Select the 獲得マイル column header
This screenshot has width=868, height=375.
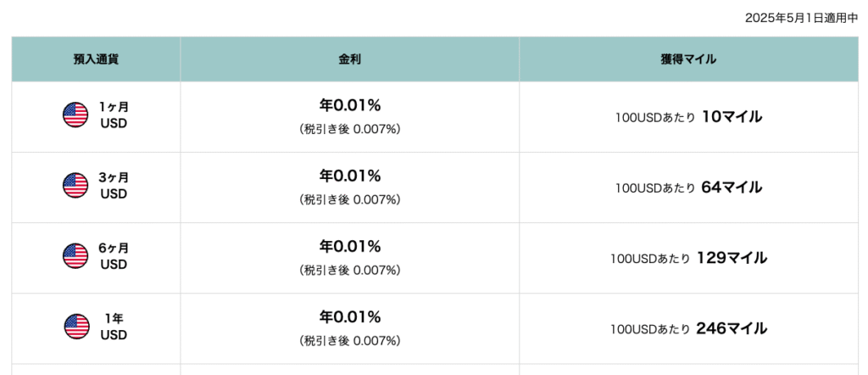(x=688, y=59)
